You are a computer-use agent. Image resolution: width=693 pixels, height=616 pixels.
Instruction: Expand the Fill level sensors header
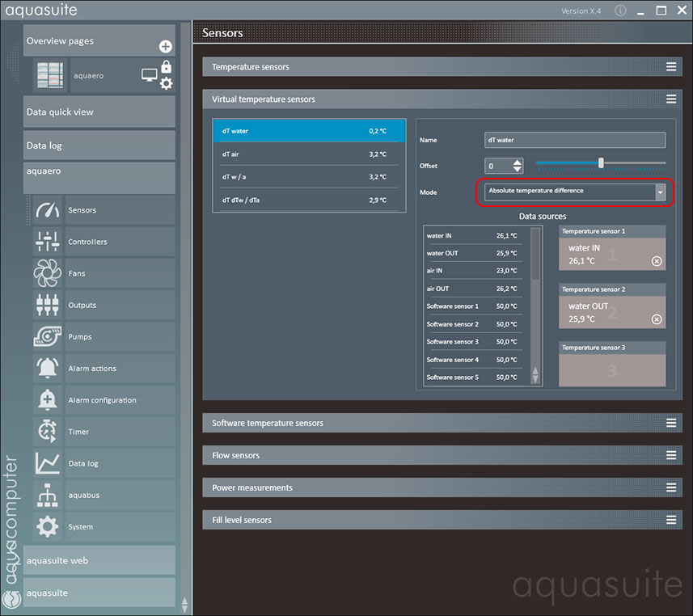[x=442, y=520]
